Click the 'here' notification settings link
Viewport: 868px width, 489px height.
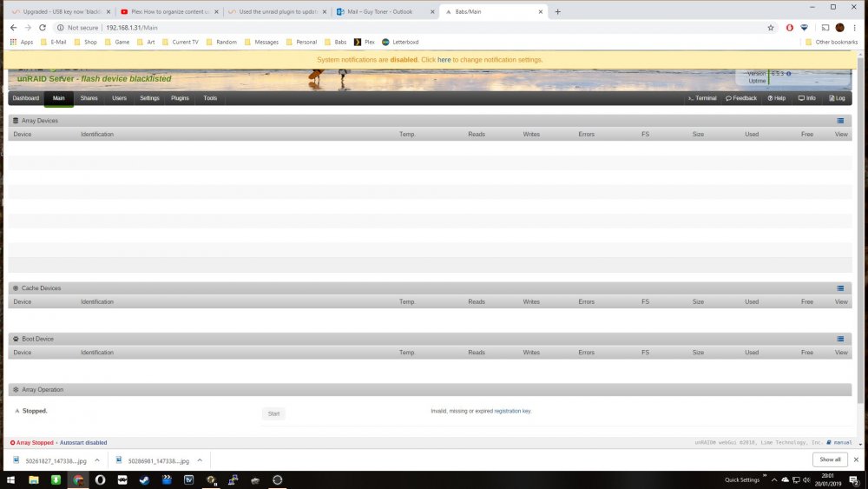pos(444,60)
